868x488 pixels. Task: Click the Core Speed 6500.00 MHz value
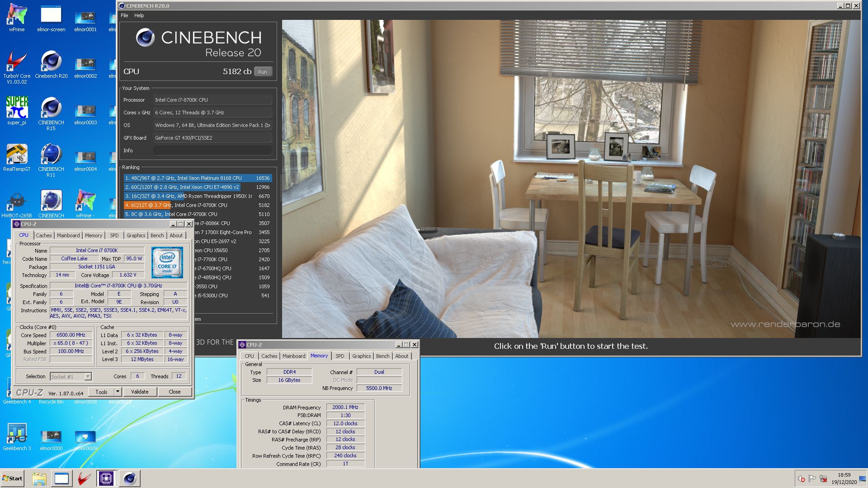71,335
